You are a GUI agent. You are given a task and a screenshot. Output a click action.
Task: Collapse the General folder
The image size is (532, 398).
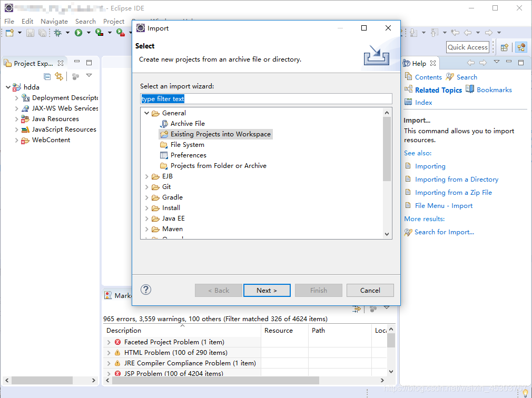pyautogui.click(x=146, y=113)
